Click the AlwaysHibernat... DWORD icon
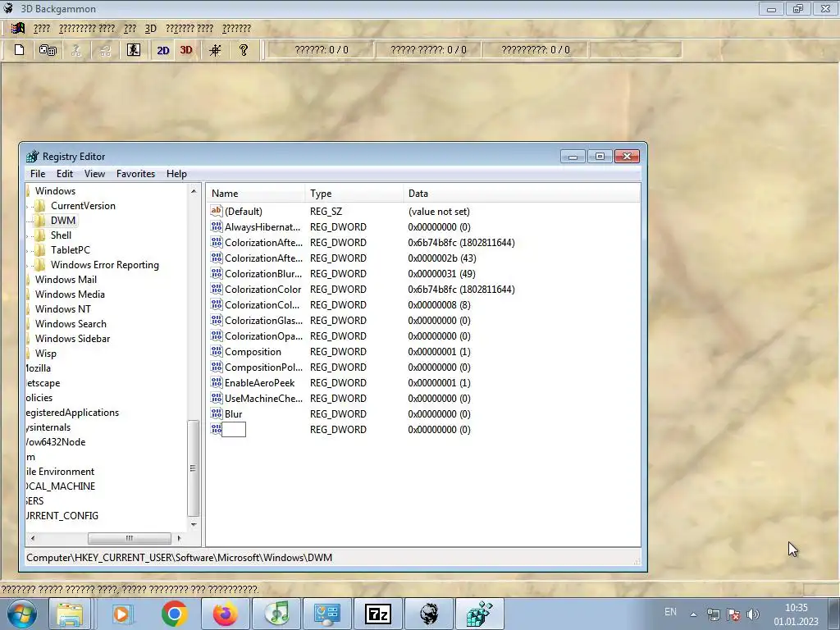 tap(217, 226)
